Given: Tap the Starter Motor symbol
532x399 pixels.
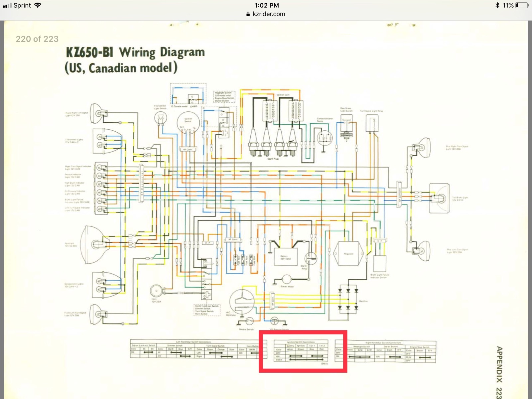Looking at the screenshot, I should pyautogui.click(x=286, y=280).
